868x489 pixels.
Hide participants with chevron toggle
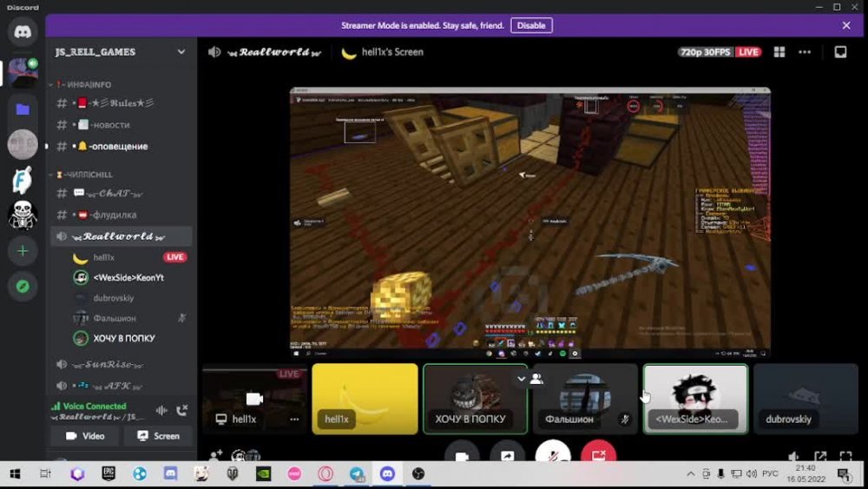point(529,379)
